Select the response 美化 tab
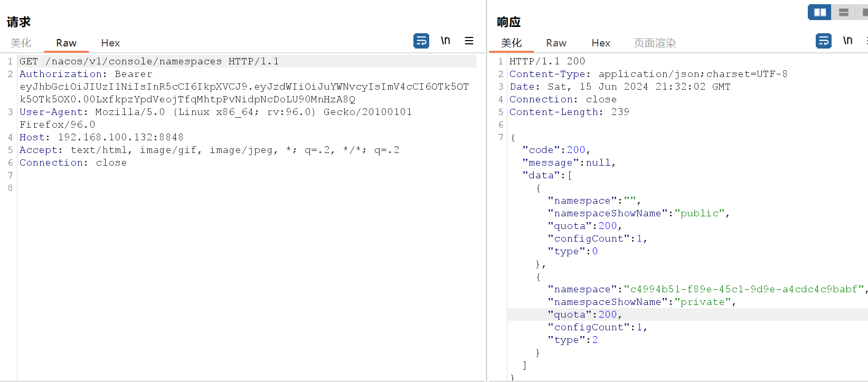Viewport: 868px width, 382px height. pyautogui.click(x=511, y=43)
